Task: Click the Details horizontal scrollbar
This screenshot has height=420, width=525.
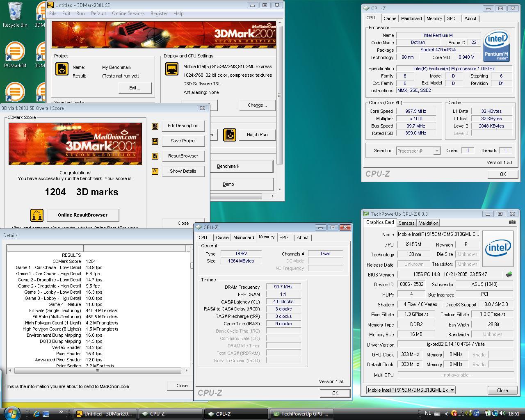Action: coord(98,370)
